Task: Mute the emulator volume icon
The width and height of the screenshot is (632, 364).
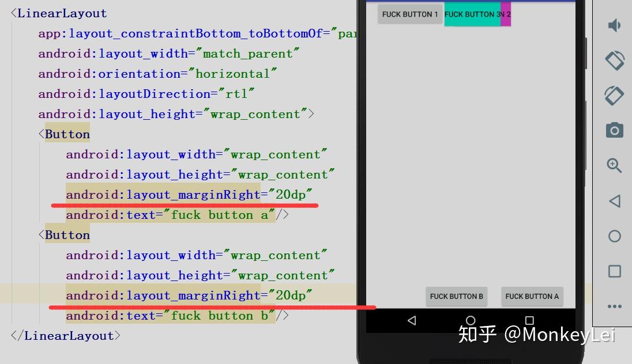Action: (614, 25)
